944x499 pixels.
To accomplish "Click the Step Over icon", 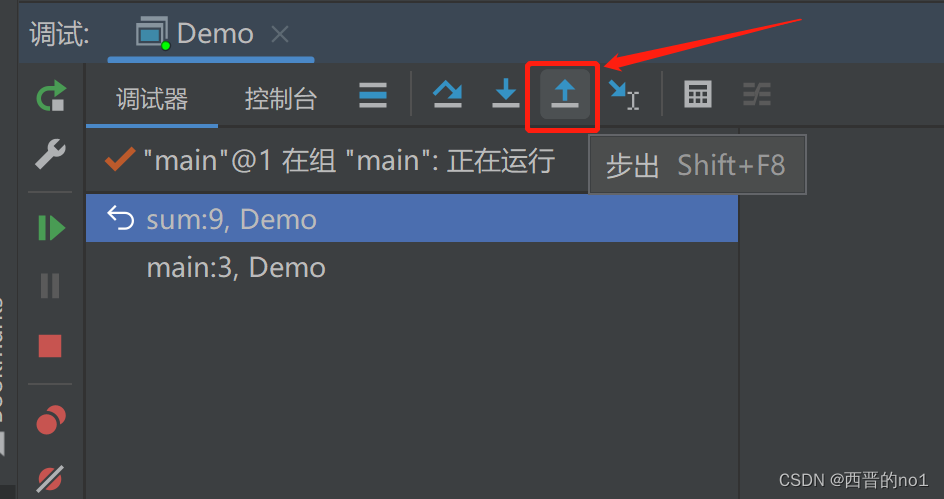I will [447, 94].
